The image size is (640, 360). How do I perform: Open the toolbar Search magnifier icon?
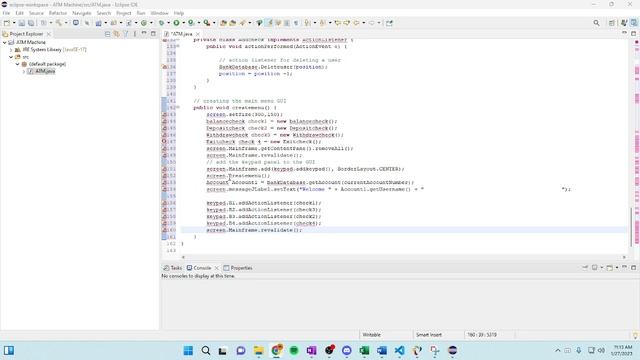click(596, 23)
